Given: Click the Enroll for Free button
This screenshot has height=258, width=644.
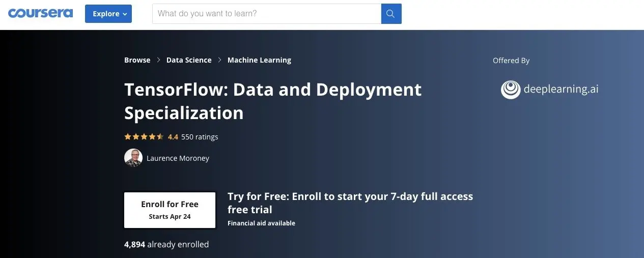Looking at the screenshot, I should (170, 210).
